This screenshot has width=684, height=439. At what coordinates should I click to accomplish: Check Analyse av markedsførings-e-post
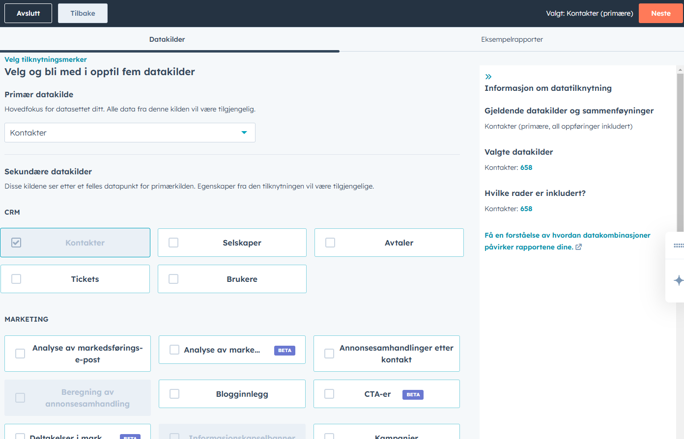pos(20,353)
